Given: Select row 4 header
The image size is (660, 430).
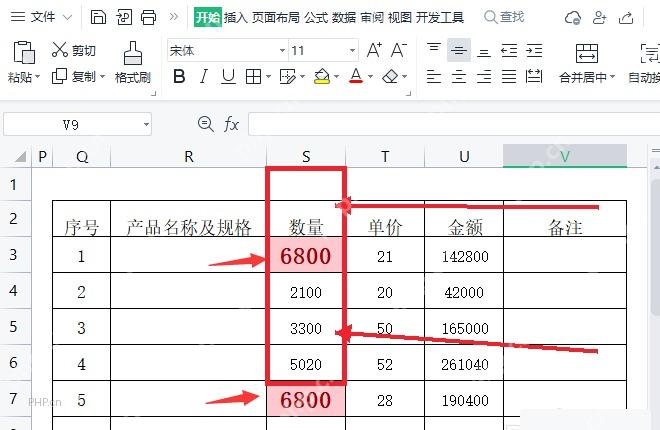Looking at the screenshot, I should click(15, 290).
